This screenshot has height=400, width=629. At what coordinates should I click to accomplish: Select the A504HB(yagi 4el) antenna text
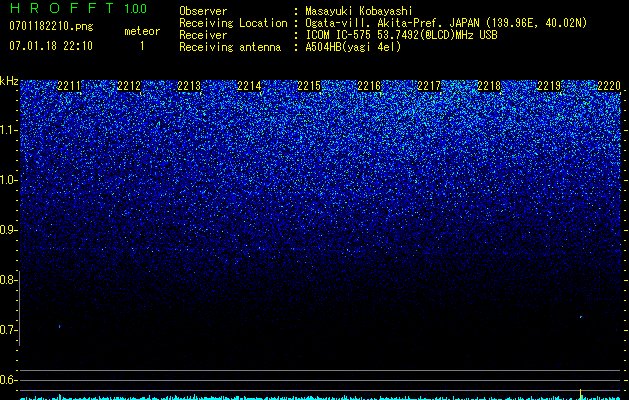[353, 47]
